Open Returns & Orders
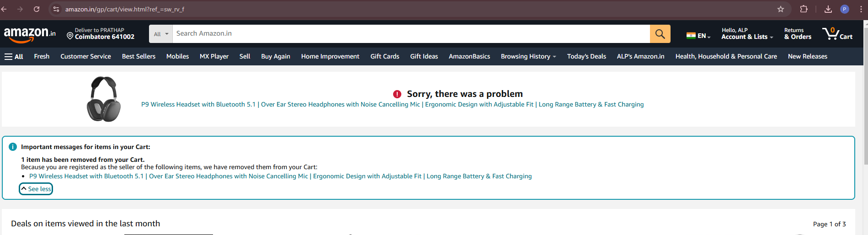 [x=798, y=34]
